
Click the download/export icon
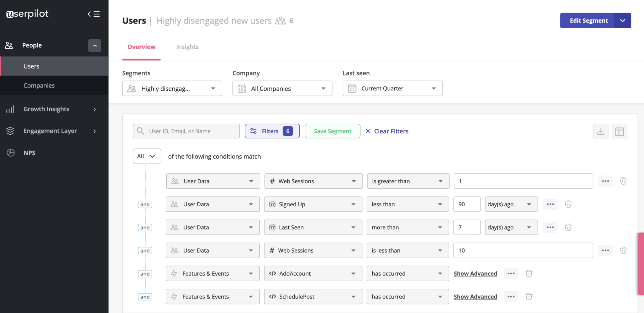coord(601,131)
